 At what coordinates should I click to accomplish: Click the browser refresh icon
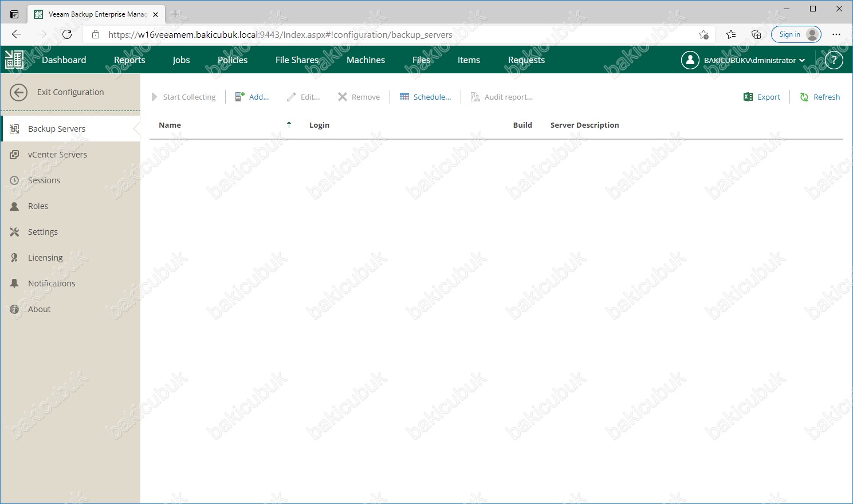point(67,34)
